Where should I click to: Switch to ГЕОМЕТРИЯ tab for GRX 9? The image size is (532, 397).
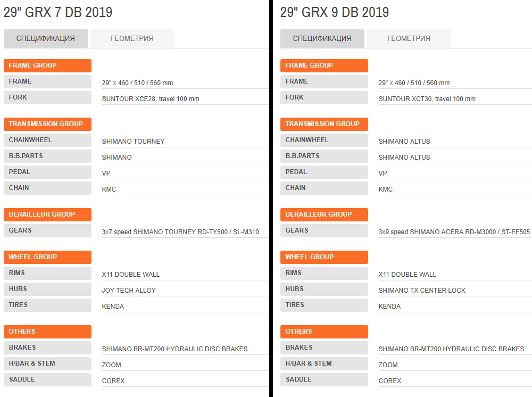click(409, 38)
